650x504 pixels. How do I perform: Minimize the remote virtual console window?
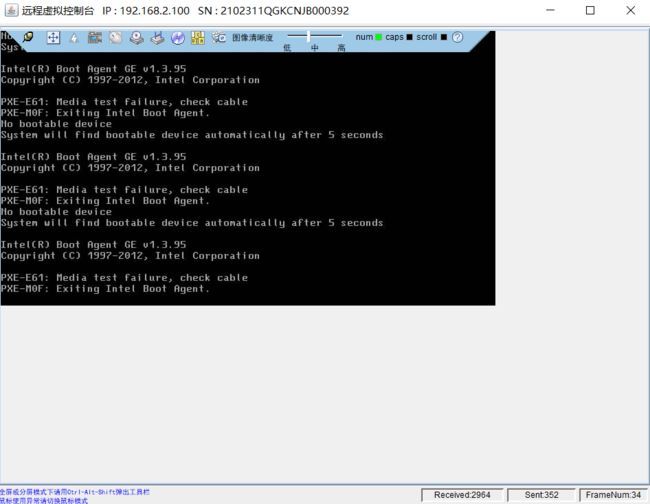[x=550, y=10]
